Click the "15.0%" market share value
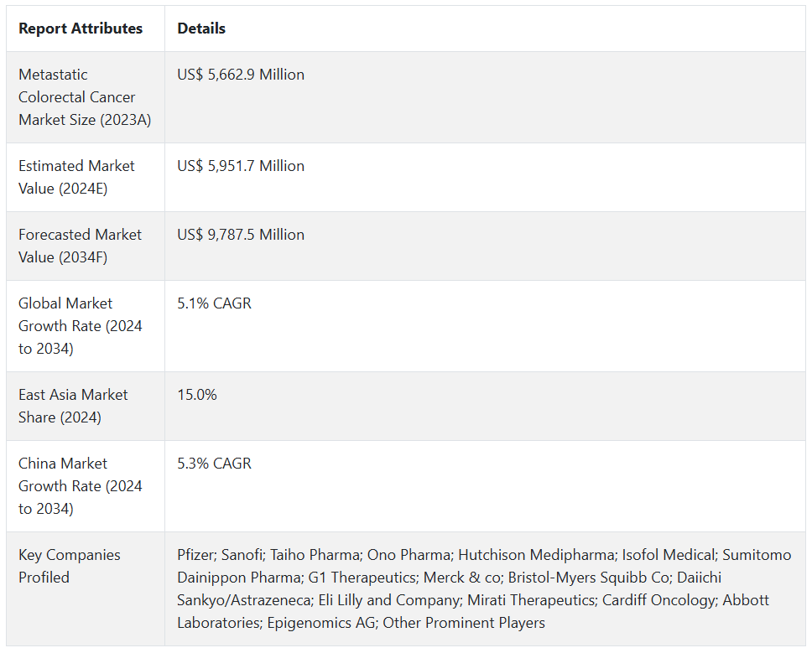 click(x=197, y=395)
